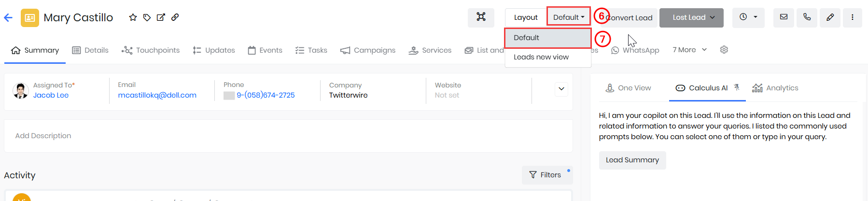Click the envelope email icon button

[x=784, y=17]
